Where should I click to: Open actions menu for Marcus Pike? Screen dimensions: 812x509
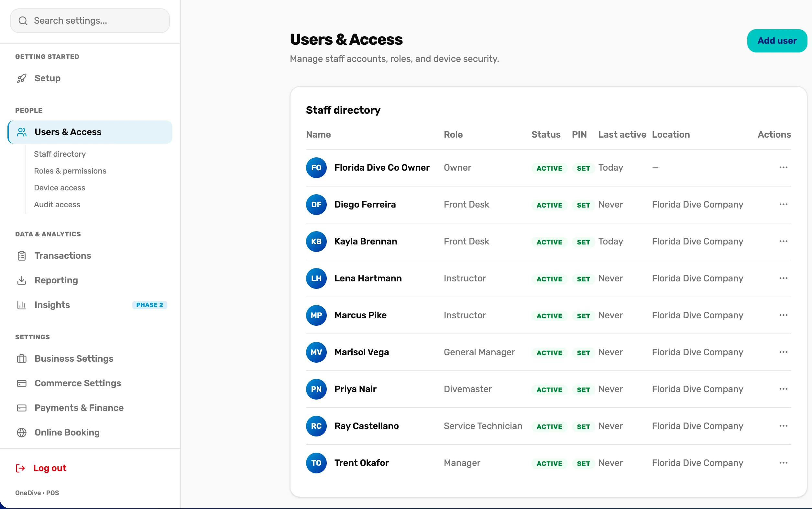tap(783, 315)
